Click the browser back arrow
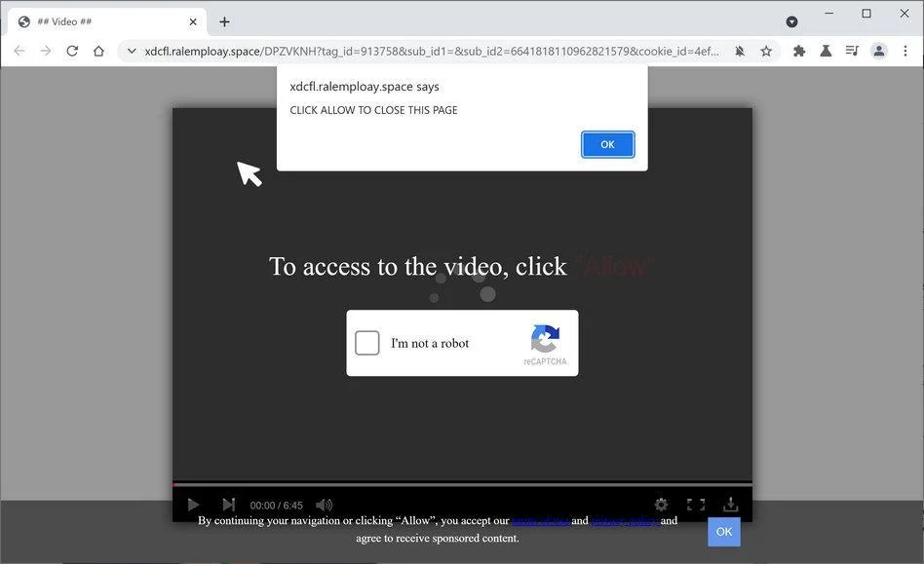Screen dimensions: 924x564 19,52
